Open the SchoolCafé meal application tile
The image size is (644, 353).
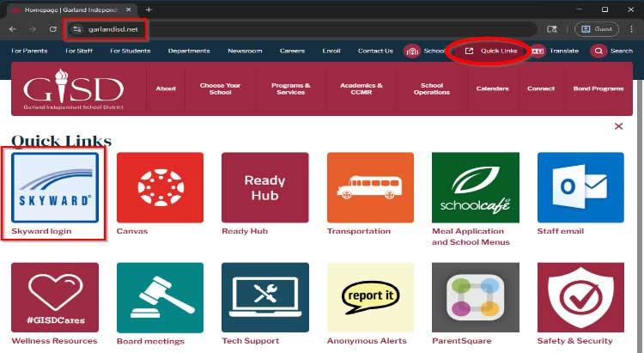476,187
